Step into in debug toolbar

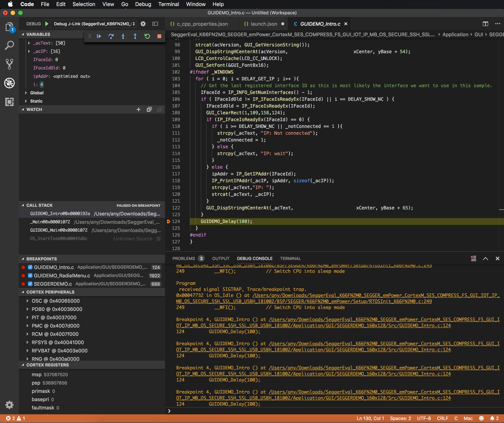pyautogui.click(x=123, y=36)
